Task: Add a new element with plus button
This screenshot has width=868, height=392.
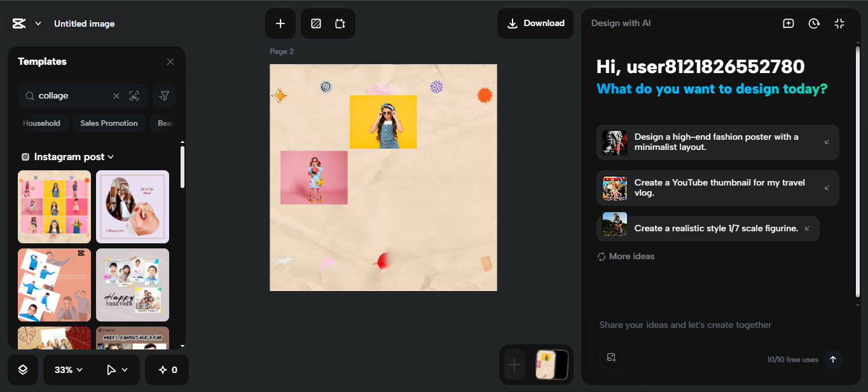Action: [280, 24]
